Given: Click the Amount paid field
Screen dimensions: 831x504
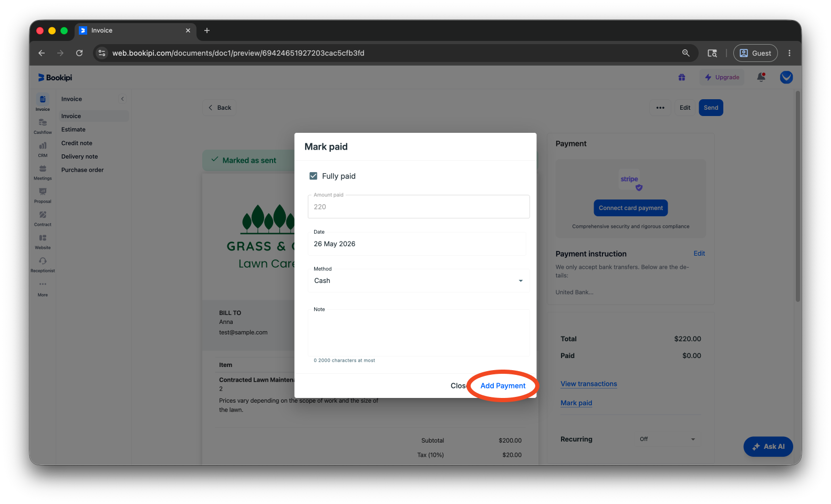Looking at the screenshot, I should tap(419, 207).
